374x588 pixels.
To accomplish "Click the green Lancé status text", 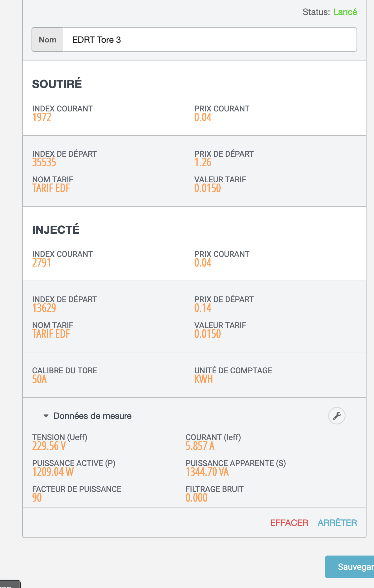I will coord(345,12).
